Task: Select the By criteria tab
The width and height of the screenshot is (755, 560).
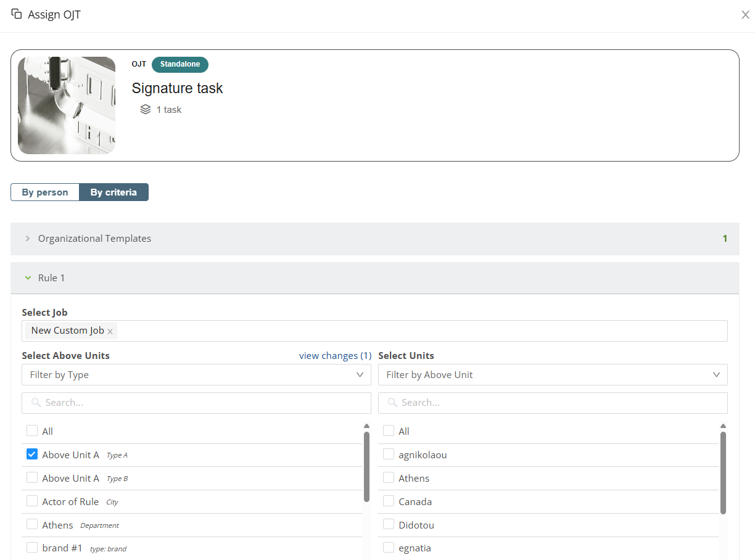Action: pos(113,192)
